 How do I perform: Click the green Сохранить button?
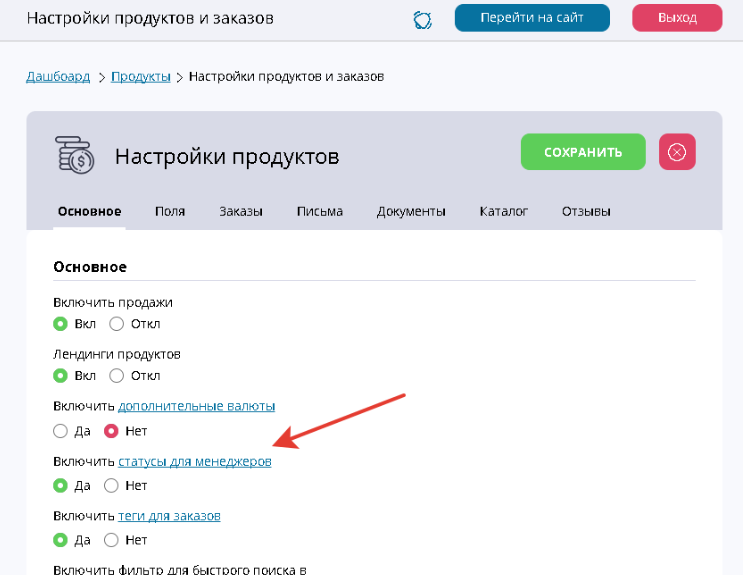(583, 152)
